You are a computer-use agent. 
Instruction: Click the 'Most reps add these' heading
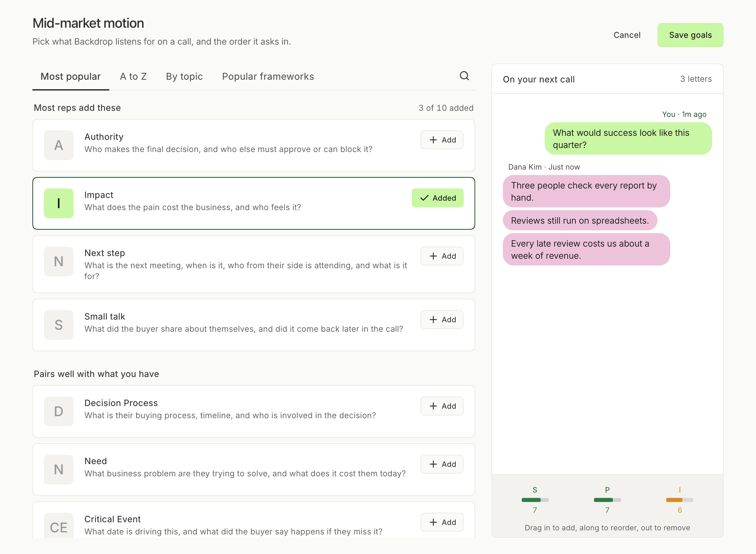click(x=77, y=108)
